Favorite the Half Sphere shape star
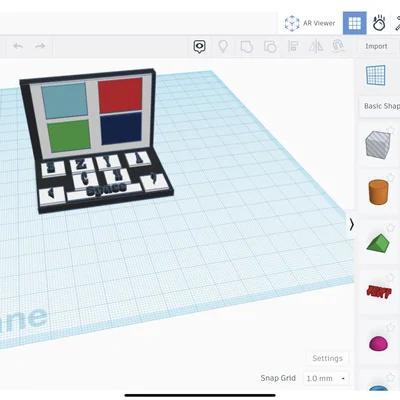This screenshot has width=400, height=400. 390,327
